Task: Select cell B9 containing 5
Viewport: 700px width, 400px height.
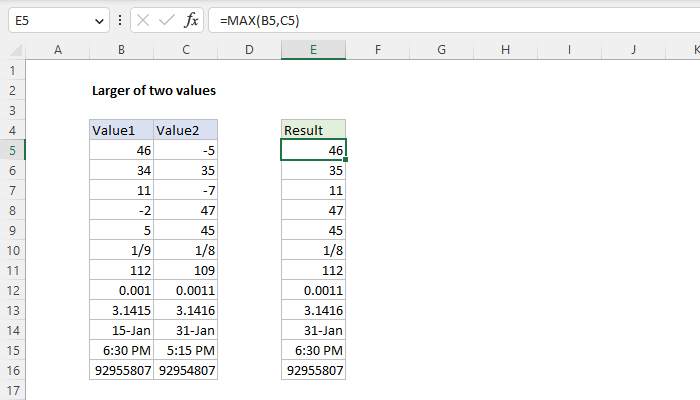Action: pyautogui.click(x=121, y=230)
